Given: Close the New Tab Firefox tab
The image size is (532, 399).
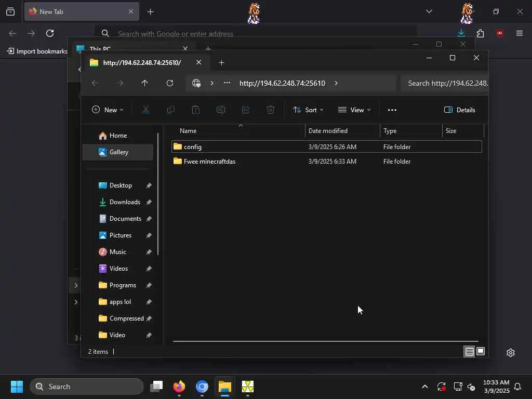Looking at the screenshot, I should point(131,11).
